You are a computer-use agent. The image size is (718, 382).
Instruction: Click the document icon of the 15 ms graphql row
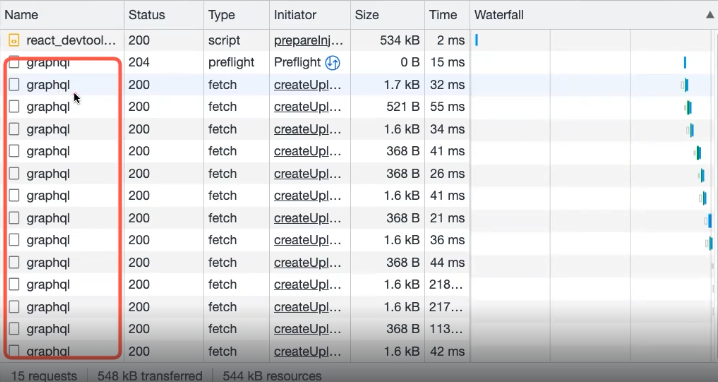pyautogui.click(x=14, y=62)
